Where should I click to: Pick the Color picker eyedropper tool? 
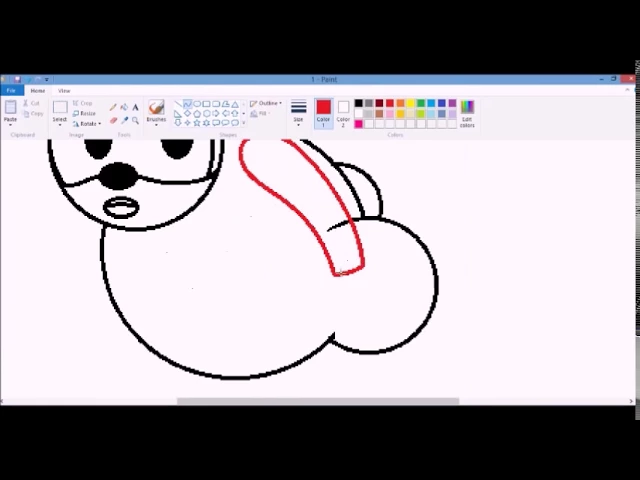pos(124,120)
